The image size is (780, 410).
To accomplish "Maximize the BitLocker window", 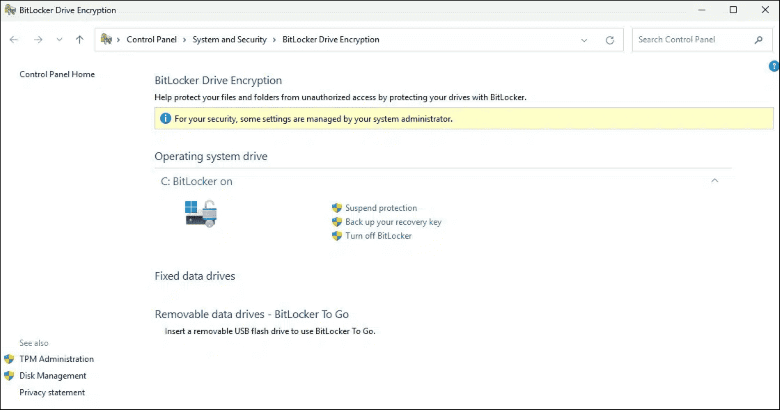I will pyautogui.click(x=733, y=10).
